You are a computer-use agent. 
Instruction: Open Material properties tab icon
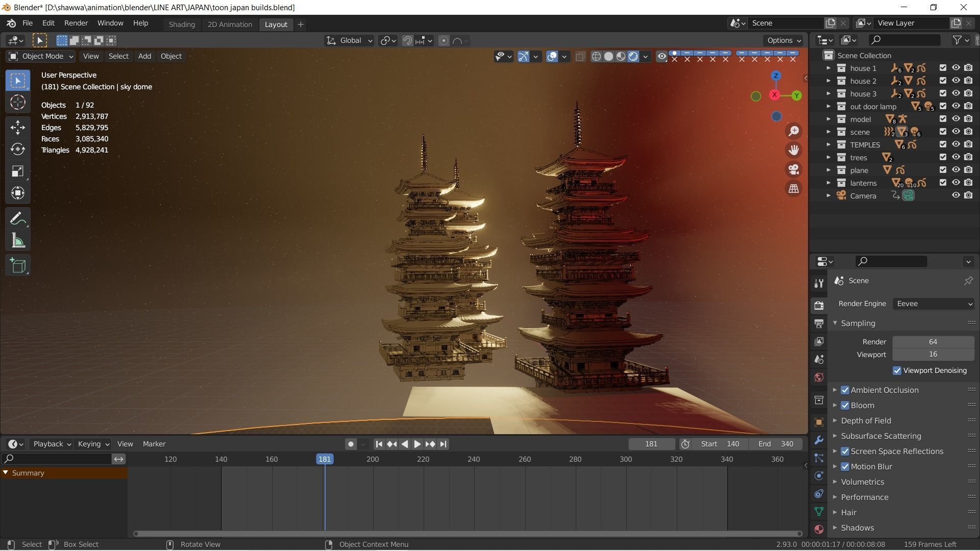click(819, 529)
